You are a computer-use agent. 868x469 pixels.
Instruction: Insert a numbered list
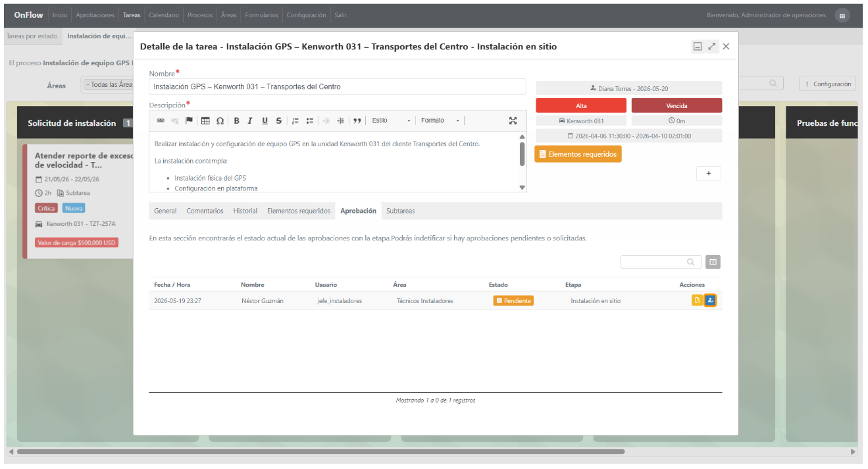coord(295,121)
